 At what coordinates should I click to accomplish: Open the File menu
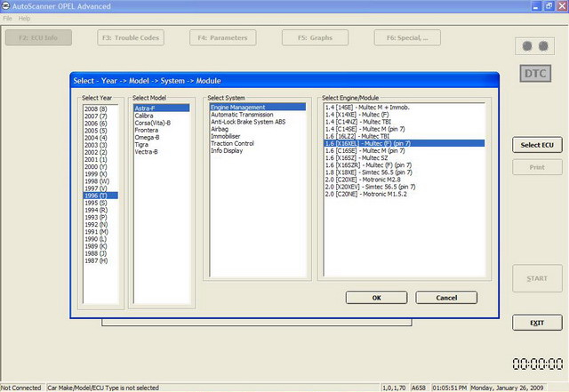click(8, 19)
